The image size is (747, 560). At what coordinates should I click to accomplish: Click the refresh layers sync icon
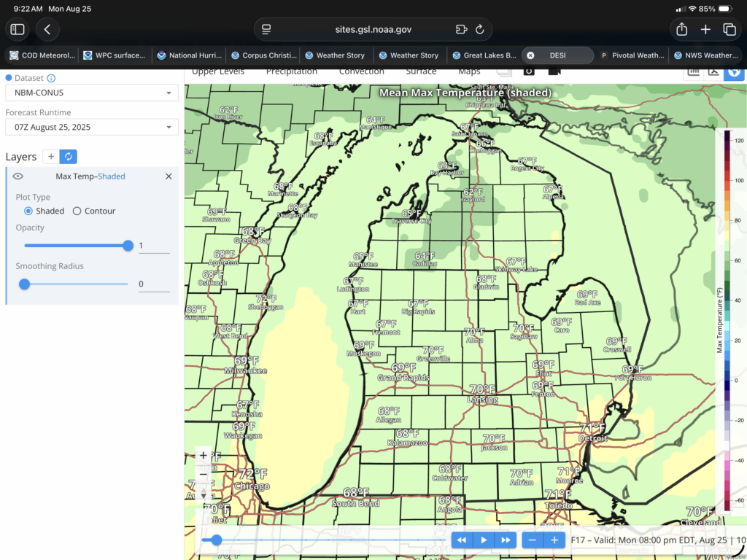click(69, 157)
